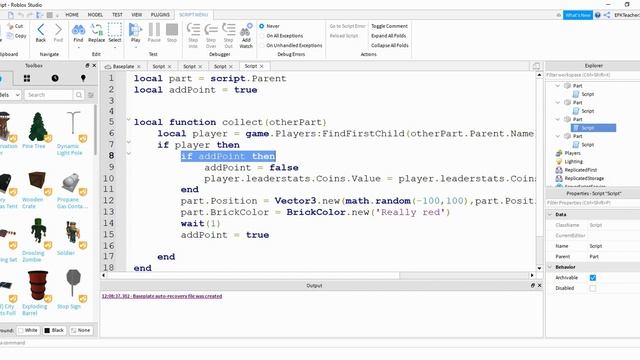Viewport: 640px width, 360px height.
Task: Collapse the Part containing selected Script
Action: (558, 119)
